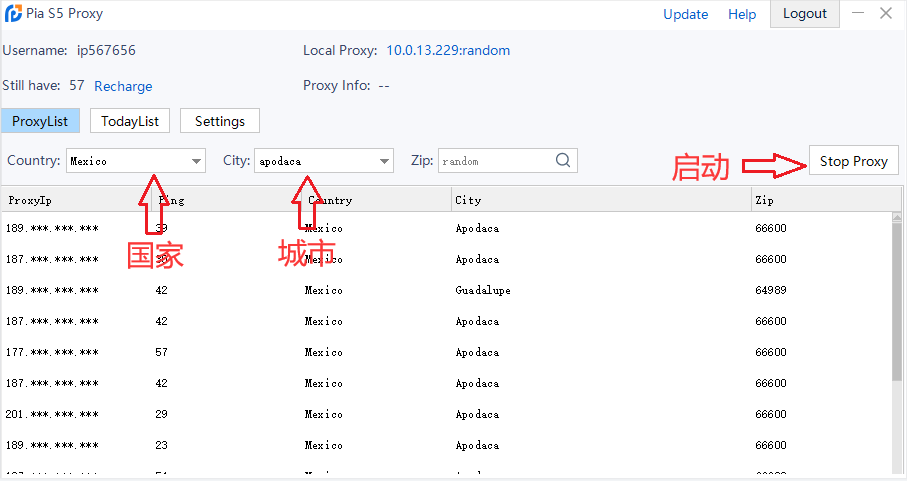Open the Recharge link
This screenshot has height=481, width=907.
(x=123, y=86)
